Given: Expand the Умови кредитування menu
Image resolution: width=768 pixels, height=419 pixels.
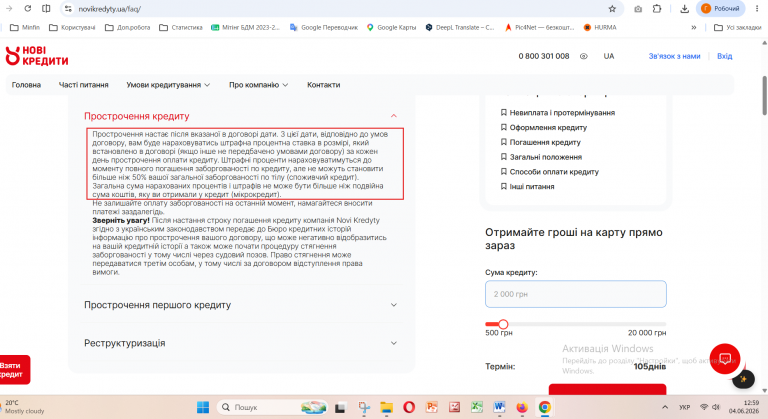Looking at the screenshot, I should click(168, 85).
